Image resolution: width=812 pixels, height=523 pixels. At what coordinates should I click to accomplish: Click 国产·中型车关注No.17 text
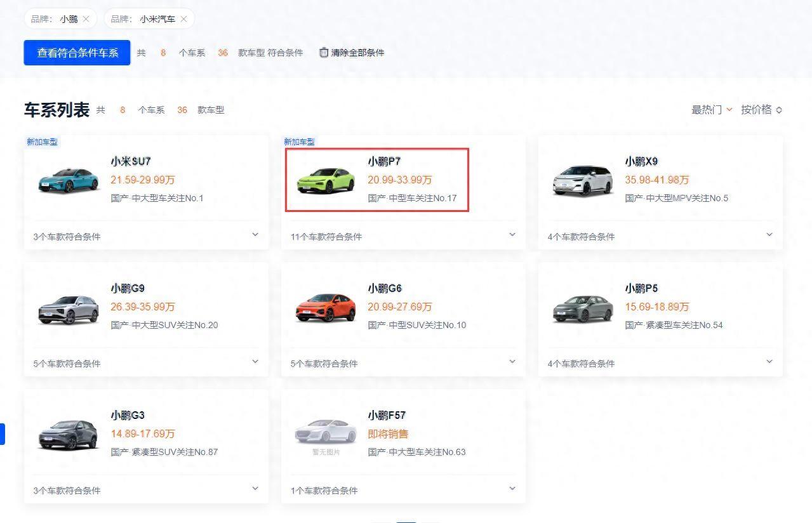coord(412,198)
